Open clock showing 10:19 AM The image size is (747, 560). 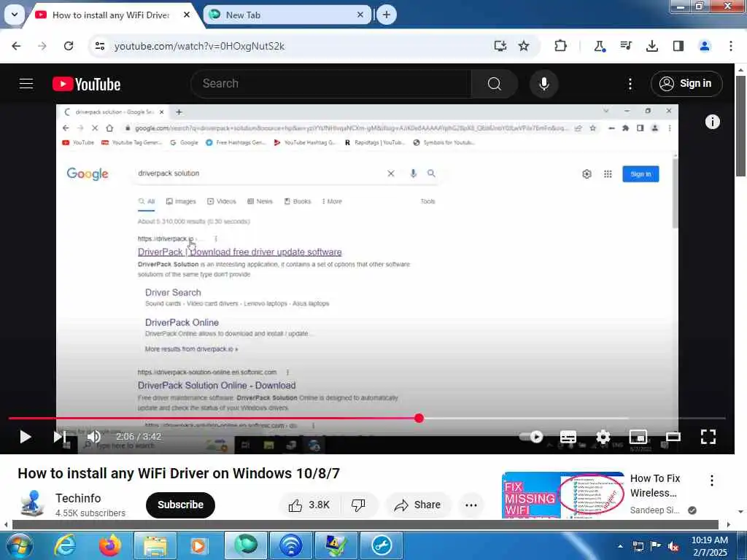click(709, 546)
